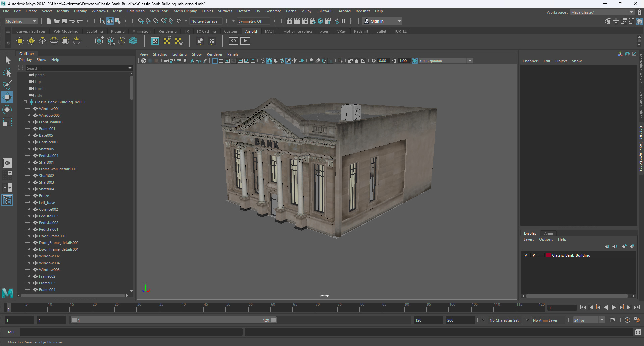644x346 pixels.
Task: Open viewport Shading menu
Action: (x=160, y=54)
